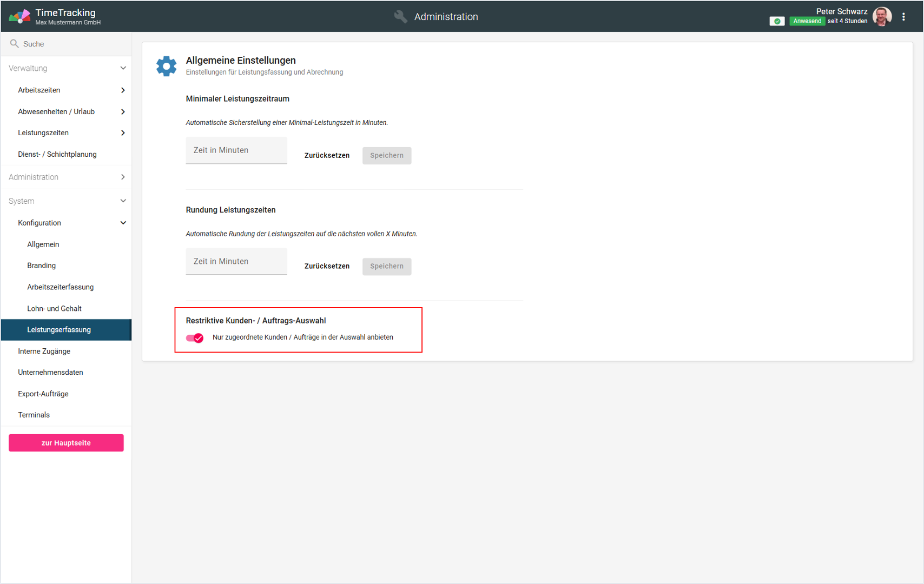Click Peter Schwarz's profile avatar
Viewport: 924px width, 584px height.
(x=882, y=17)
